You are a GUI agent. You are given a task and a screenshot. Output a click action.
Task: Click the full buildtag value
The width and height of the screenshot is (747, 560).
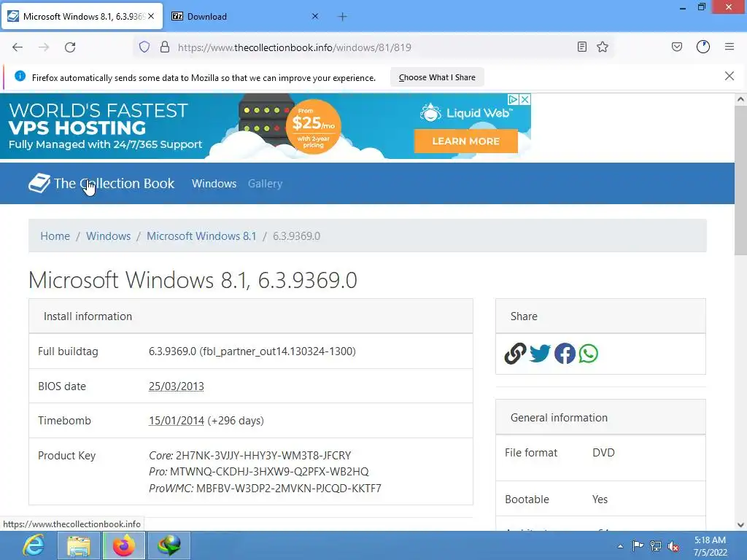point(252,351)
